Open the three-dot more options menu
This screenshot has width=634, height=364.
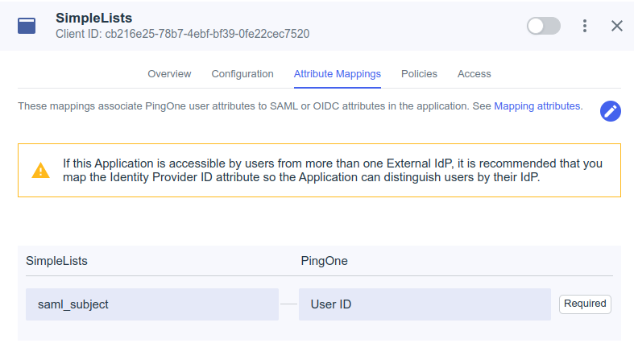(x=585, y=26)
